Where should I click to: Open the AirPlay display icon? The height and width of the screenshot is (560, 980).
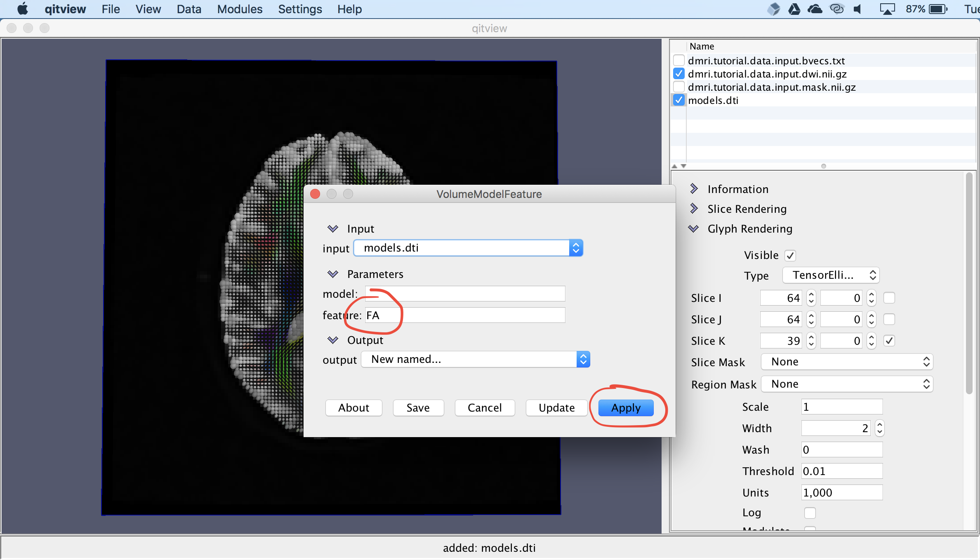tap(887, 9)
